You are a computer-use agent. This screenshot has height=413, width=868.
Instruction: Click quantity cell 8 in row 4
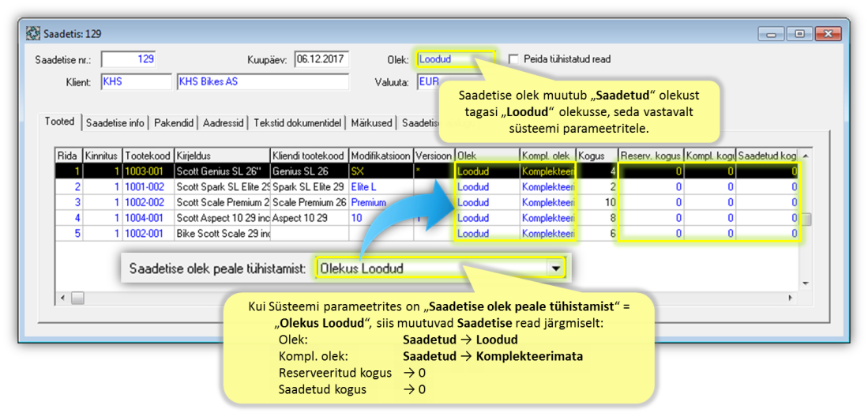(597, 218)
